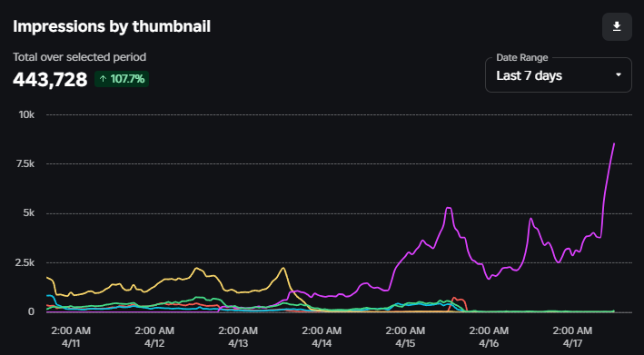This screenshot has width=644, height=355.
Task: Click the 4/15 date label
Action: point(405,342)
